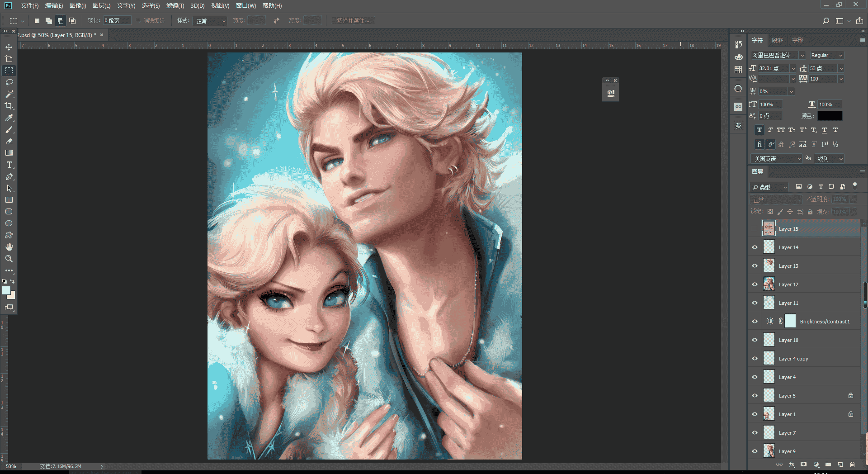Select the Zoom tool

(x=9, y=259)
